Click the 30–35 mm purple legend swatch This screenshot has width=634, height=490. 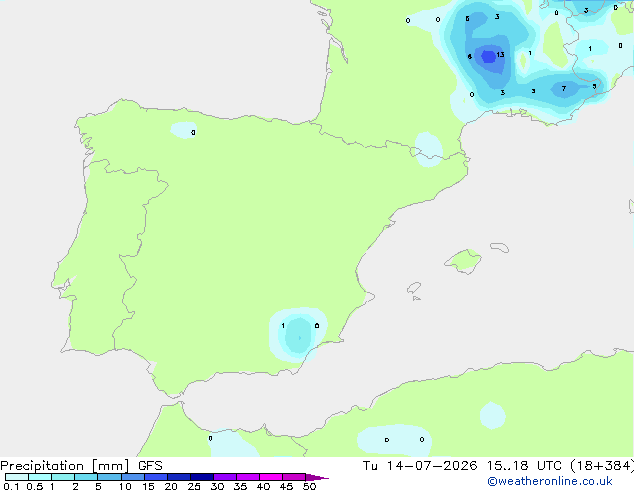click(225, 477)
